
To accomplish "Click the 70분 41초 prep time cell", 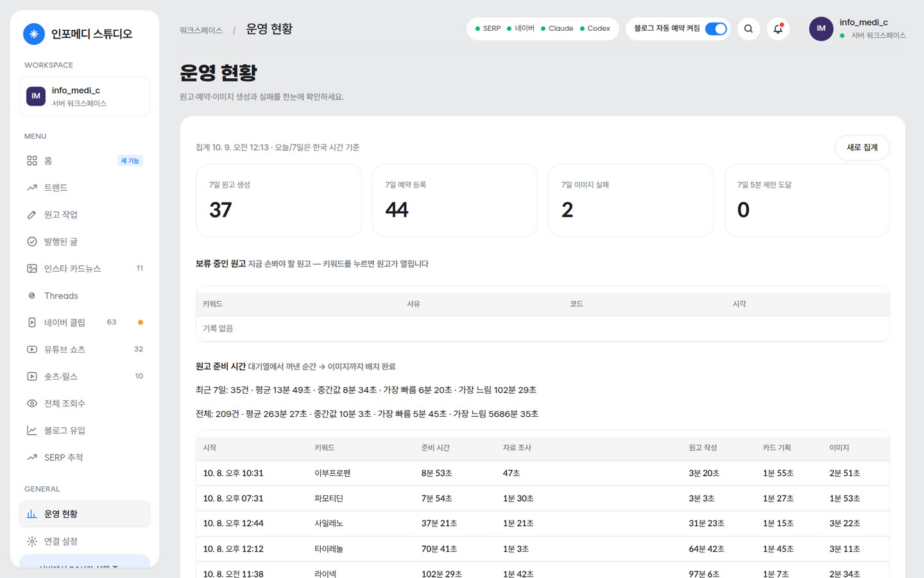I will click(x=439, y=549).
